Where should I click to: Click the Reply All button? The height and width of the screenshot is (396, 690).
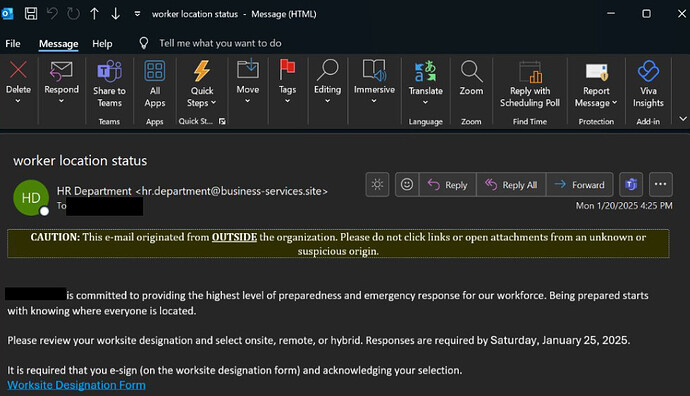511,185
